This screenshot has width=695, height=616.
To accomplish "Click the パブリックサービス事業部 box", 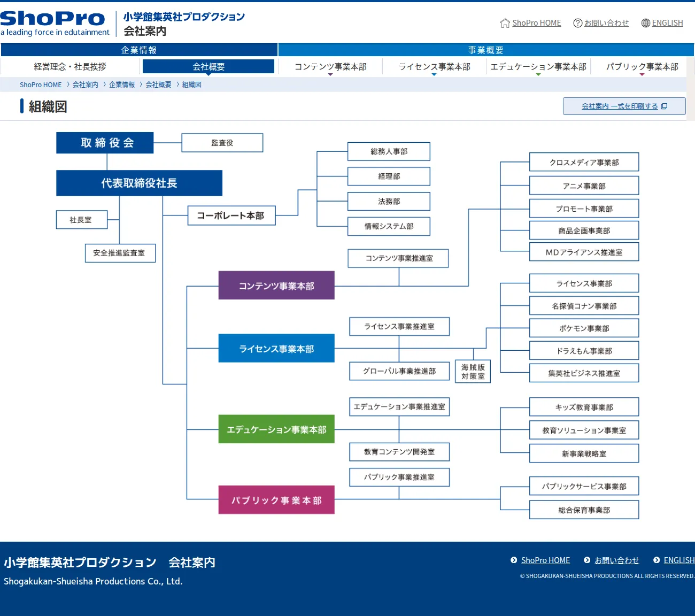I will point(584,486).
